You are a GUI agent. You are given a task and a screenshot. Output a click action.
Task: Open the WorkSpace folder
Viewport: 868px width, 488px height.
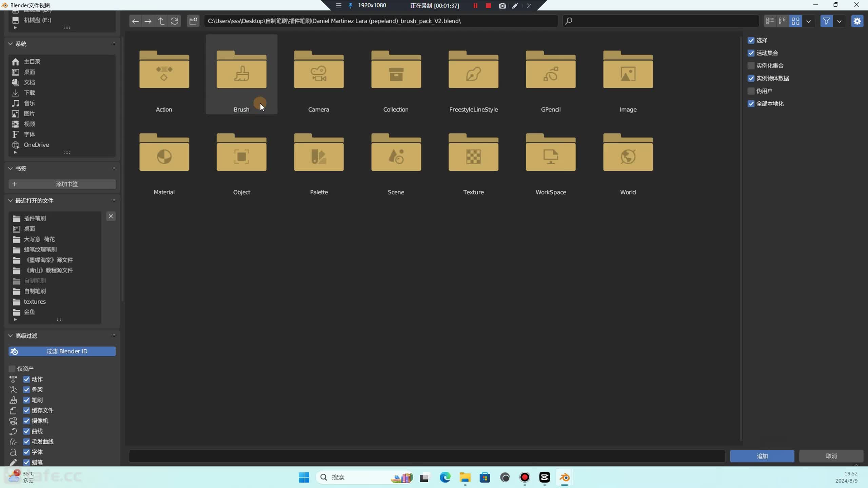click(x=551, y=157)
